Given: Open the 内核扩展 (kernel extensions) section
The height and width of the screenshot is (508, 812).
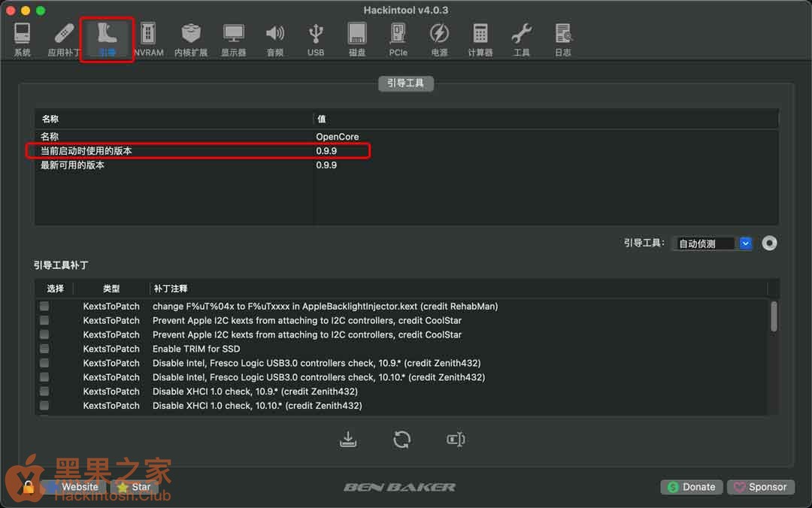Looking at the screenshot, I should [190, 39].
